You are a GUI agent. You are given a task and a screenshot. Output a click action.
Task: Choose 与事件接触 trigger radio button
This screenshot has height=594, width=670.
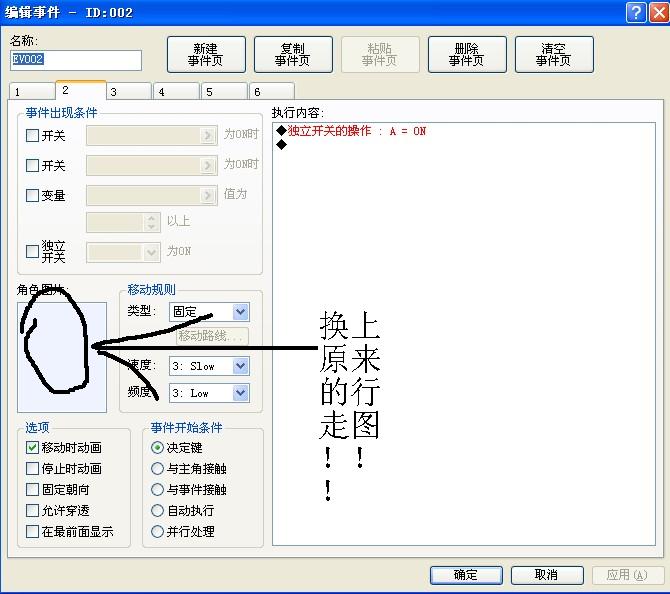coord(157,489)
